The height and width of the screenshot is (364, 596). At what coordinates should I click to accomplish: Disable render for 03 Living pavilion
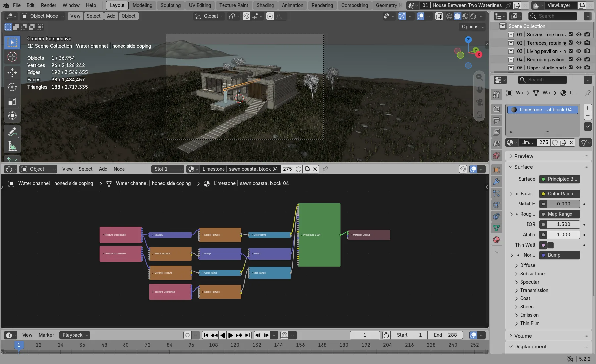click(x=587, y=51)
